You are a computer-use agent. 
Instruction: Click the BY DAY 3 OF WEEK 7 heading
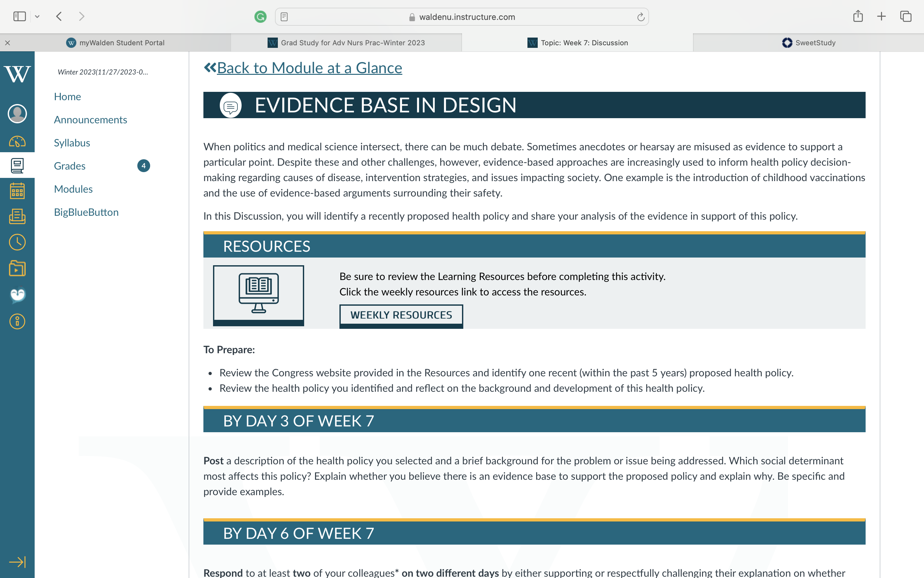point(299,421)
